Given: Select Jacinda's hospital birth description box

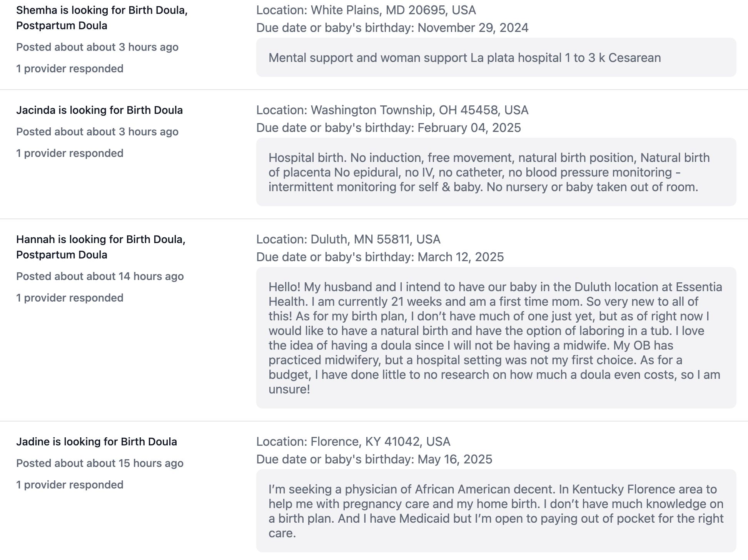Looking at the screenshot, I should [496, 172].
